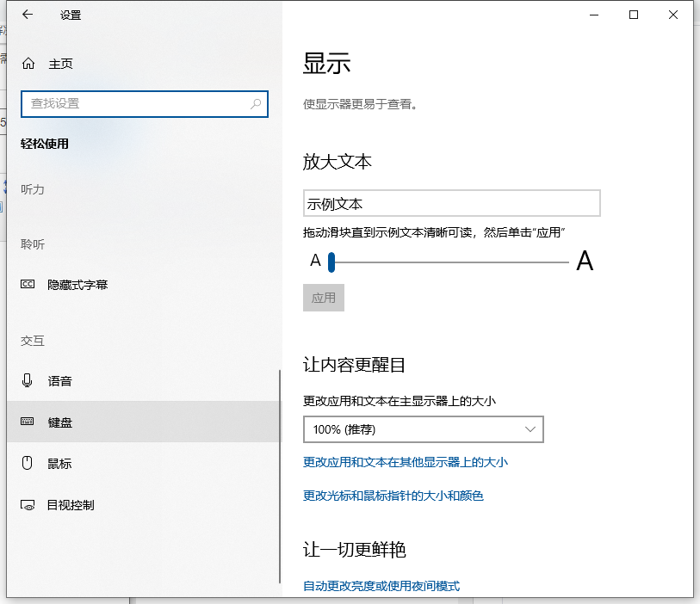Click the mouse icon beside 鼠标

click(x=28, y=464)
